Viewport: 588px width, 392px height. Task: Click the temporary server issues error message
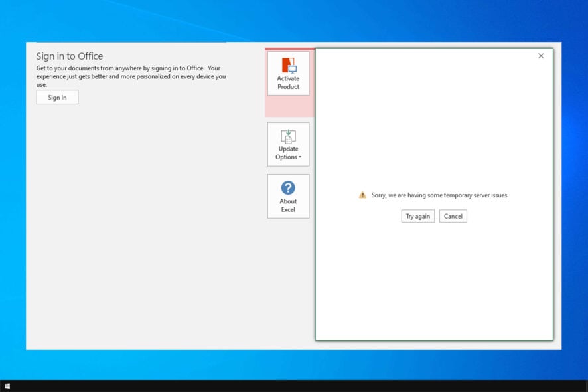click(441, 195)
